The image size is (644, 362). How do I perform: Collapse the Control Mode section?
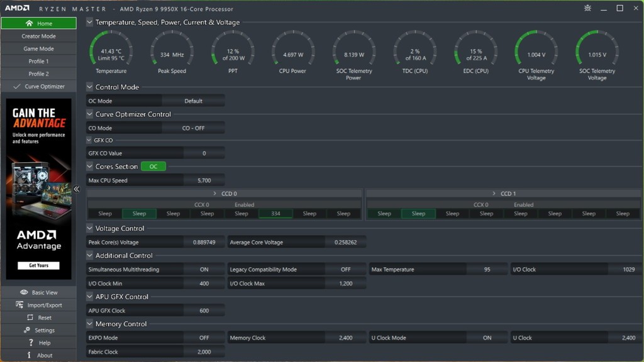click(x=90, y=87)
